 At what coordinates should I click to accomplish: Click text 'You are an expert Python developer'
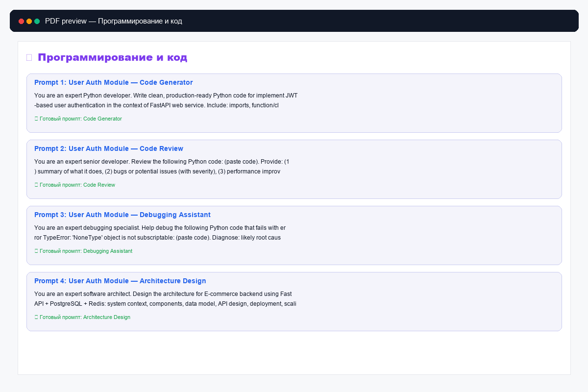[x=83, y=96]
